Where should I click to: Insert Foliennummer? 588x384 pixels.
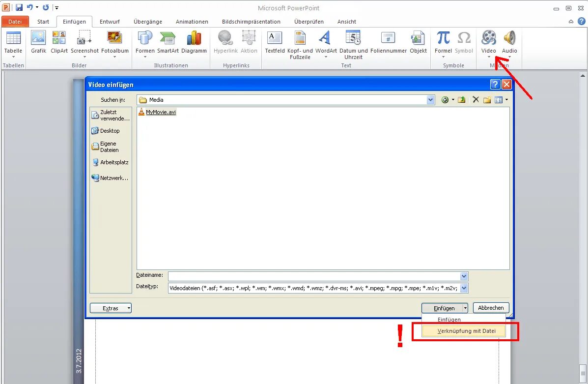[x=388, y=42]
